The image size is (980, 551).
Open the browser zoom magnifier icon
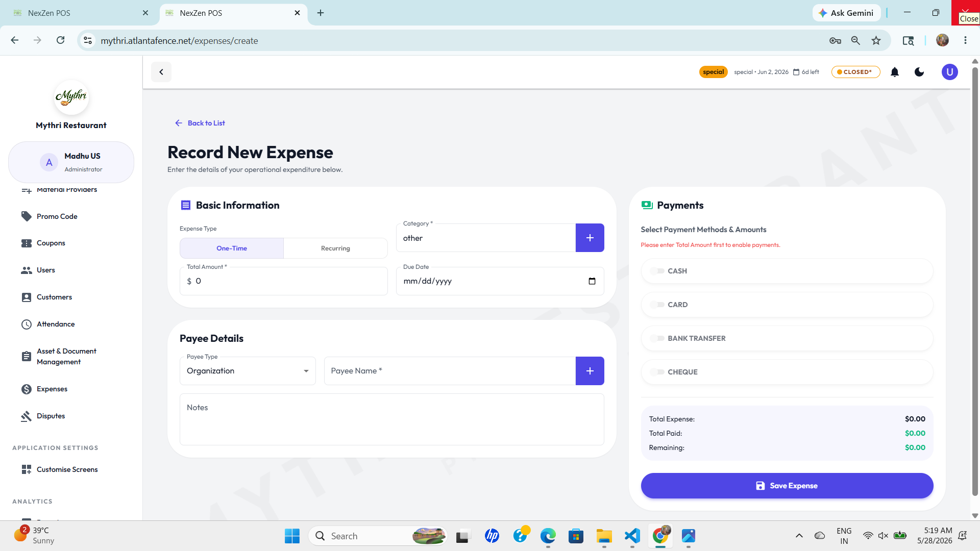point(855,40)
